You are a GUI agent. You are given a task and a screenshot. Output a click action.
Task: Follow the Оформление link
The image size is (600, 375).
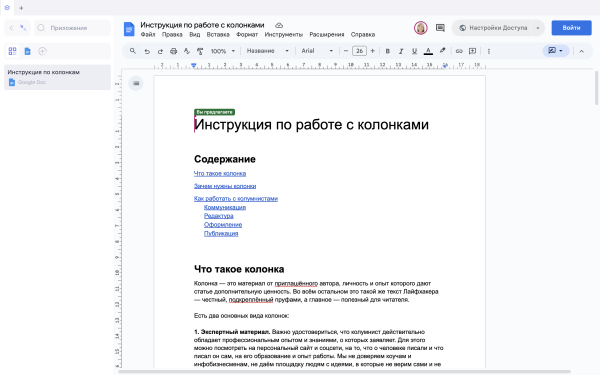click(223, 225)
